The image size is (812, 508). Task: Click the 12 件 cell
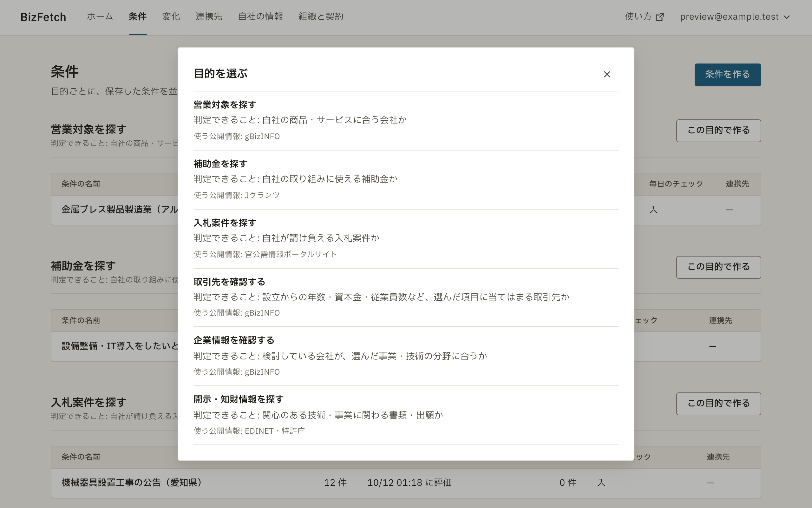pos(335,483)
